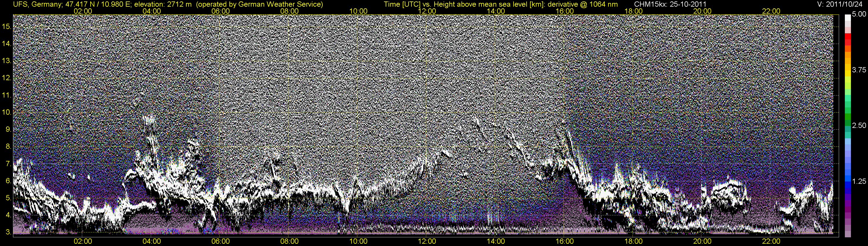This screenshot has height=246, width=868.
Task: Click the '04:00' label on the lower time axis
Action: (152, 241)
